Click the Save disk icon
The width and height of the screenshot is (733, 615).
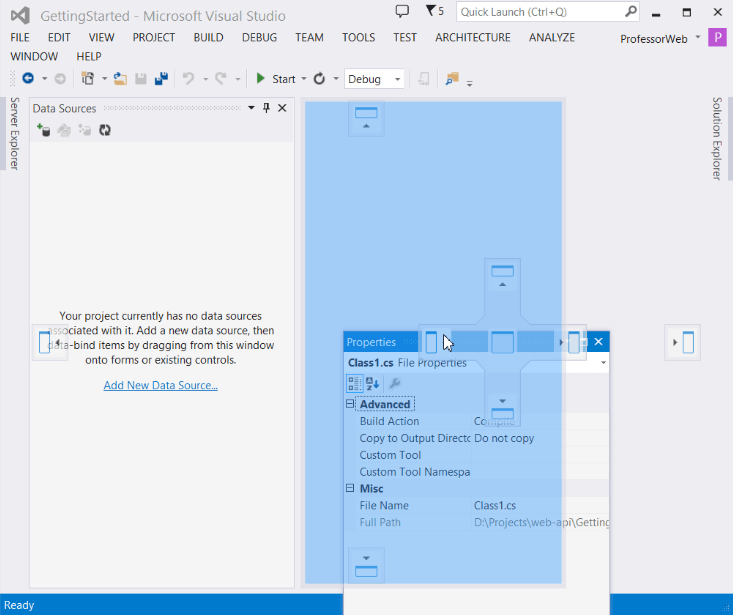pos(141,79)
